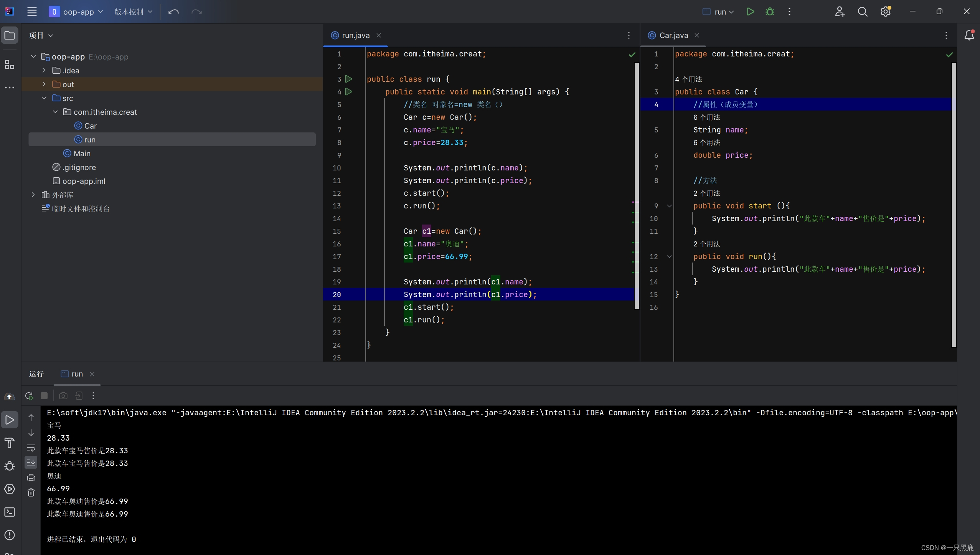Screen dimensions: 980x555
Task: Click run gutter arrow beside main method
Action: pyautogui.click(x=348, y=92)
